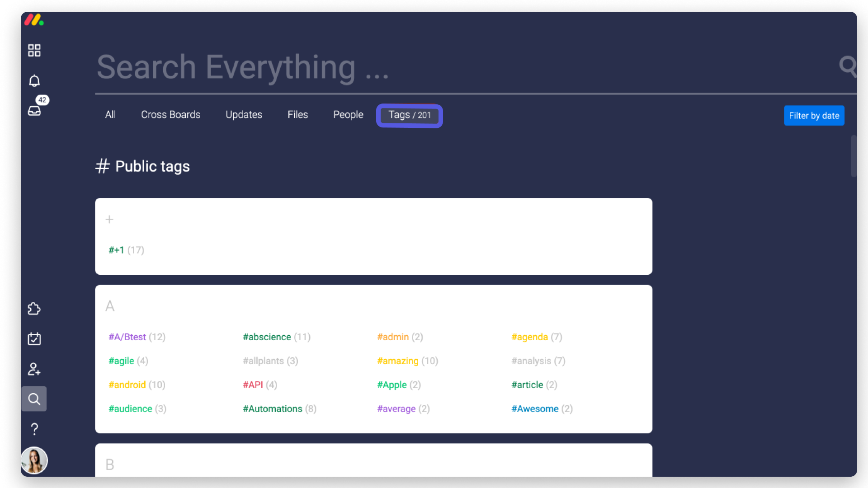Open the notifications bell icon
Screen dimensions: 868x488
click(34, 81)
